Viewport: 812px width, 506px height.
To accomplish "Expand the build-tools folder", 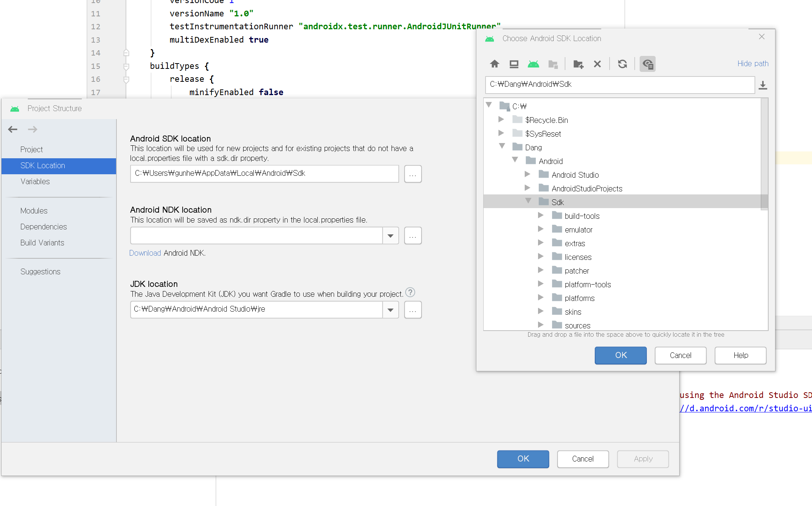I will pos(540,216).
